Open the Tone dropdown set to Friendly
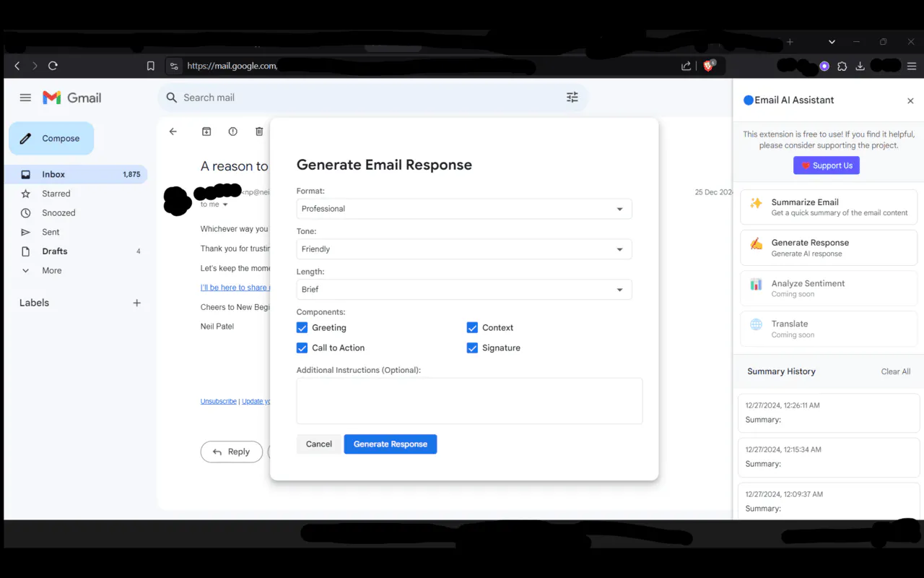 tap(464, 249)
